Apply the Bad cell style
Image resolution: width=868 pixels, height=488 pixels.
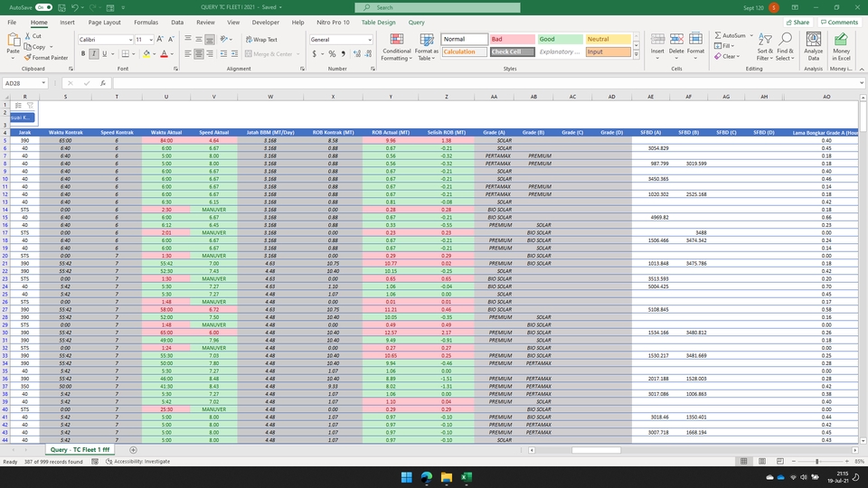[512, 39]
